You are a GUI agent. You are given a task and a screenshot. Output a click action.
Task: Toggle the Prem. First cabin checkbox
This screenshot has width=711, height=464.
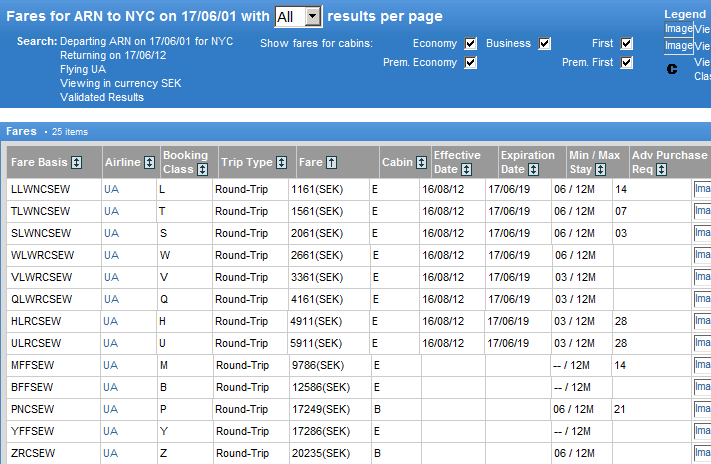point(627,63)
